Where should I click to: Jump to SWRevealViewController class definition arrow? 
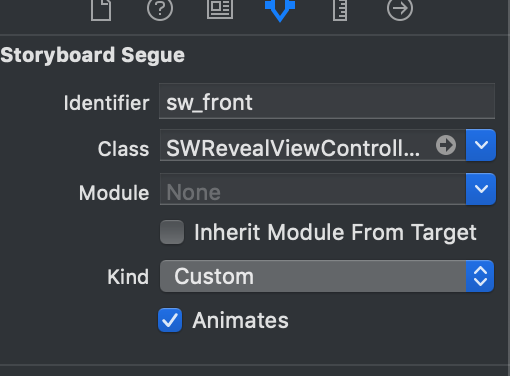[446, 145]
